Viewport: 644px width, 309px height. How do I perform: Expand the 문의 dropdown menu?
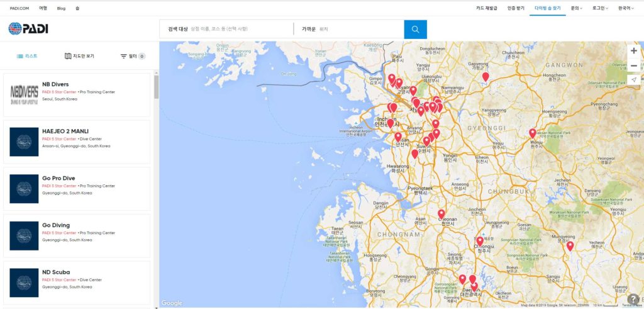coord(576,8)
